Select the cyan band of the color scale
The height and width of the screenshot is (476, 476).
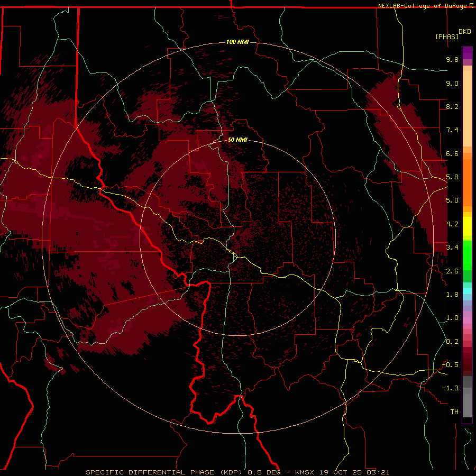pyautogui.click(x=467, y=290)
